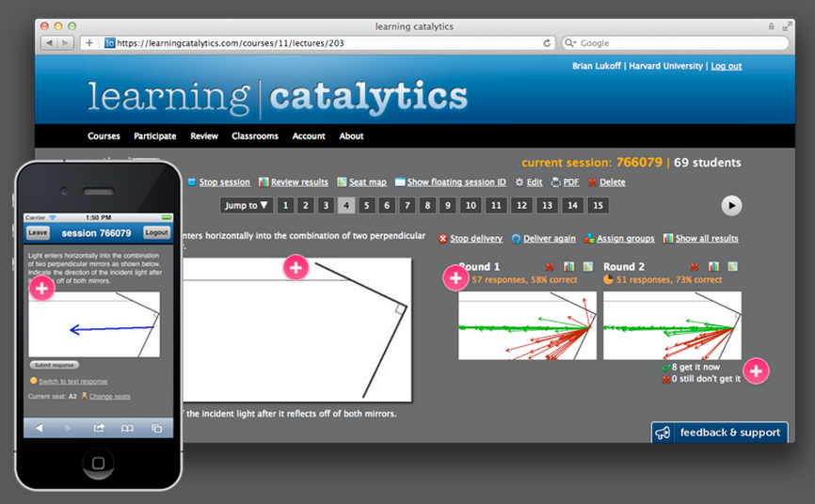Click the Seat map icon

(342, 181)
